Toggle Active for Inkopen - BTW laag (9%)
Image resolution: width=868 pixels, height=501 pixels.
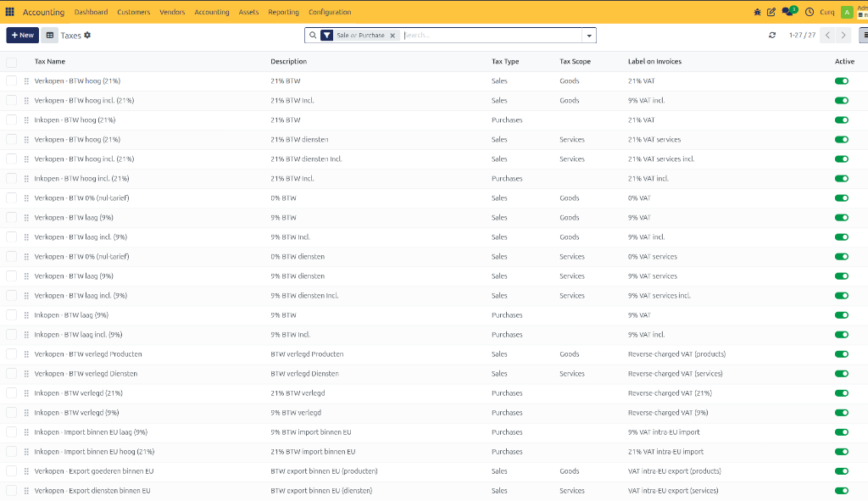(842, 315)
